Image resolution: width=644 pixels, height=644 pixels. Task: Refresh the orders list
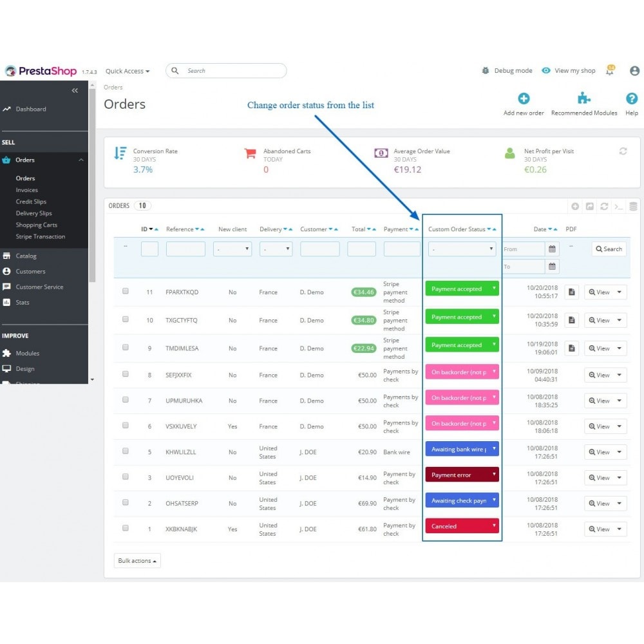[604, 206]
